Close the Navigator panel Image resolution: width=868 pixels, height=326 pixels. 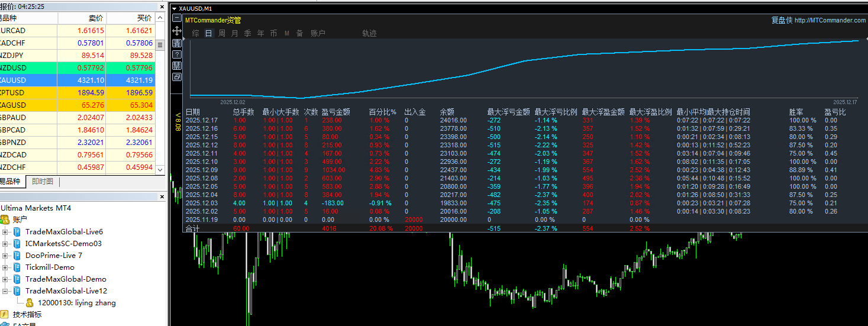[162, 196]
